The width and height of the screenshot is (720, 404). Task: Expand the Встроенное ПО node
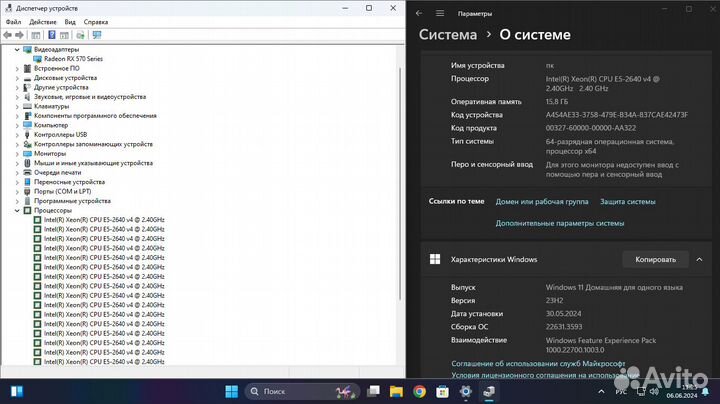[x=17, y=68]
